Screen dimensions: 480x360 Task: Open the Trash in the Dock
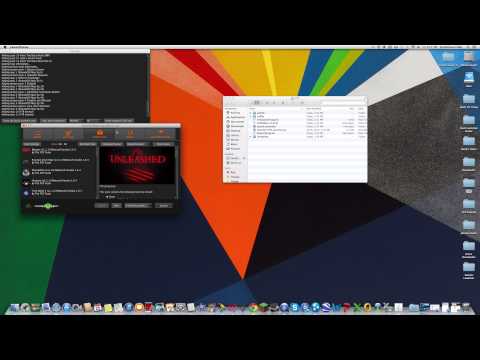coord(466,307)
